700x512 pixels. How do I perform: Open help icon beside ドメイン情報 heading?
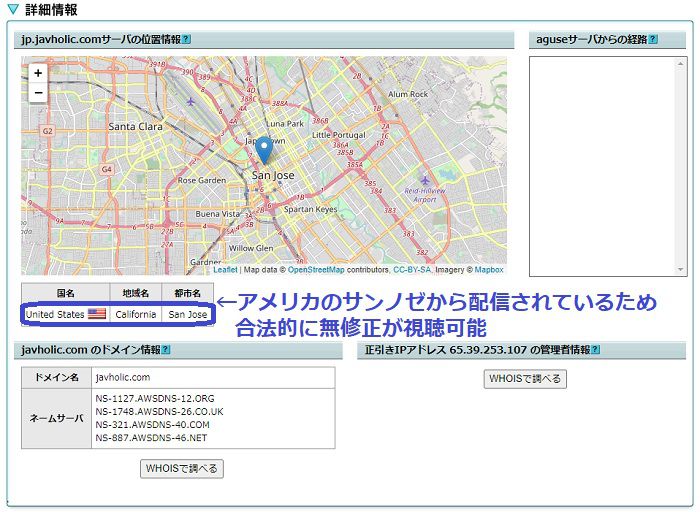[x=165, y=350]
